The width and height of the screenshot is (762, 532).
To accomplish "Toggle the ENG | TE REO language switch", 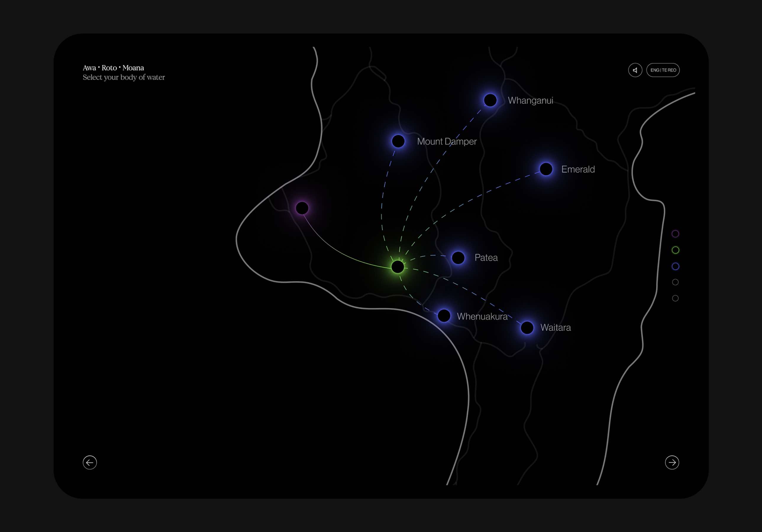I will pos(663,70).
